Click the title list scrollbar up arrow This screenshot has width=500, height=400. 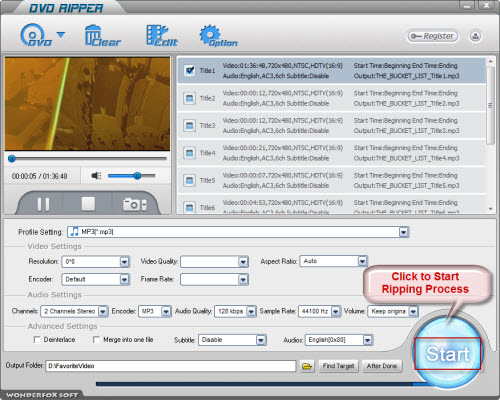pos(490,61)
